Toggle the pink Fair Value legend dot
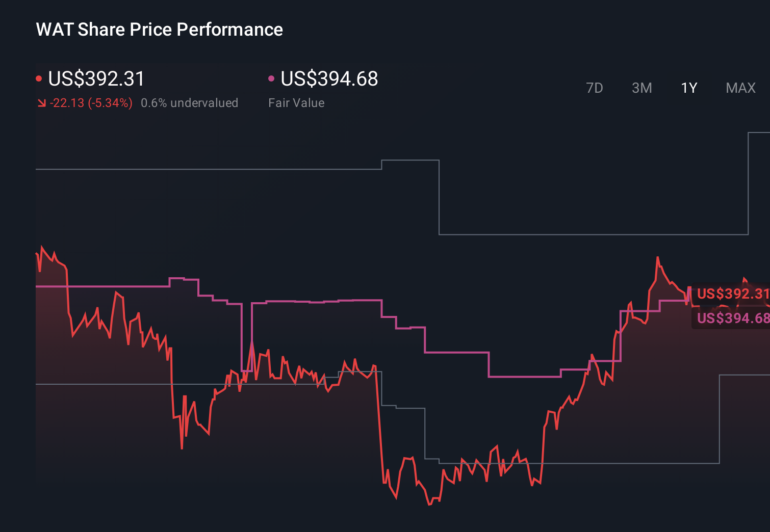Viewport: 770px width, 532px height. [x=271, y=78]
